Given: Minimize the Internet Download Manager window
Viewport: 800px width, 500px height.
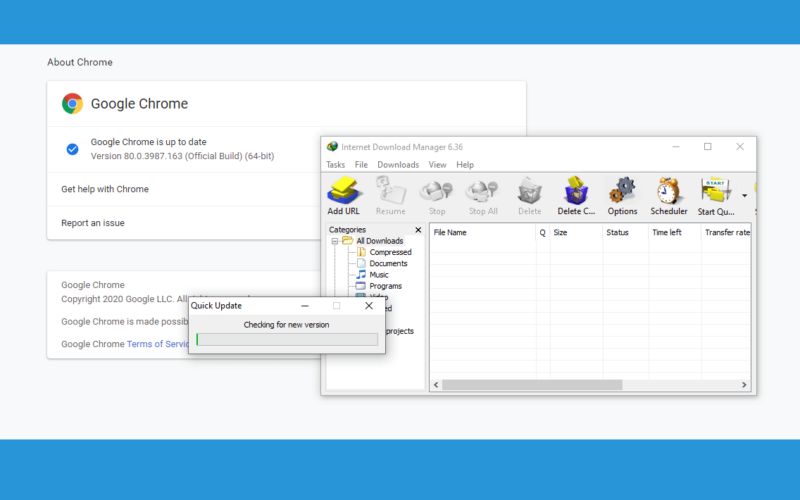Looking at the screenshot, I should click(x=676, y=146).
